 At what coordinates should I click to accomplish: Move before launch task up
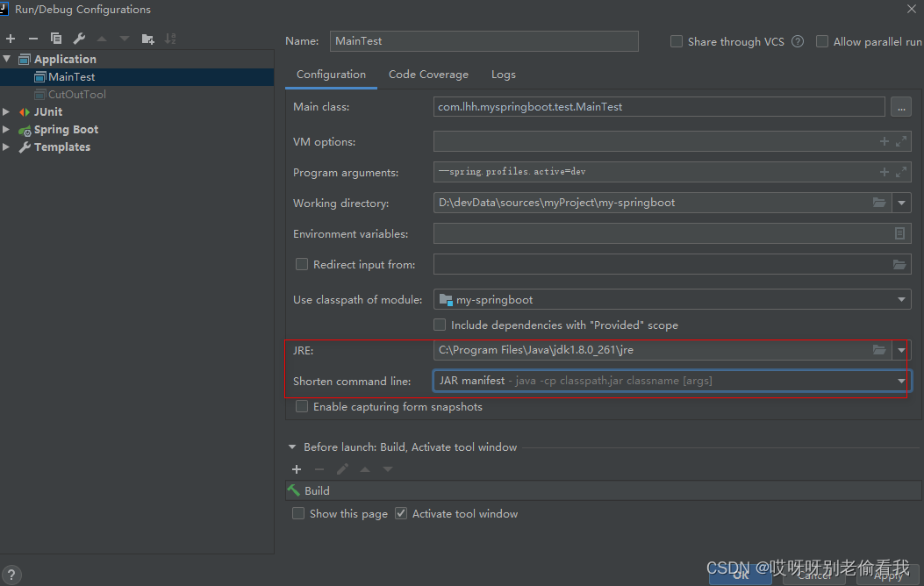point(365,469)
